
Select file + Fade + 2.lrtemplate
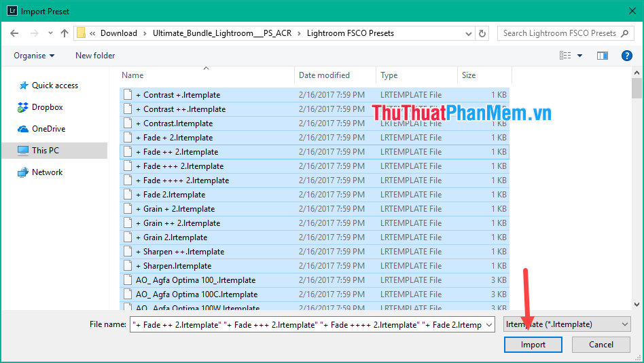point(315,138)
